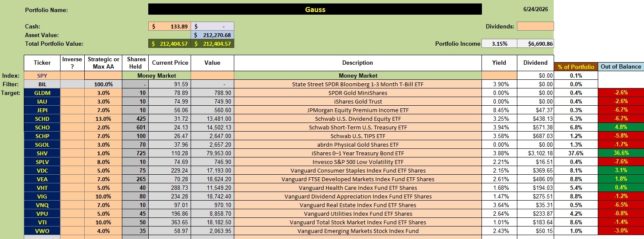Select iShares 0–1 Year Treasury Bond description

tap(358, 153)
